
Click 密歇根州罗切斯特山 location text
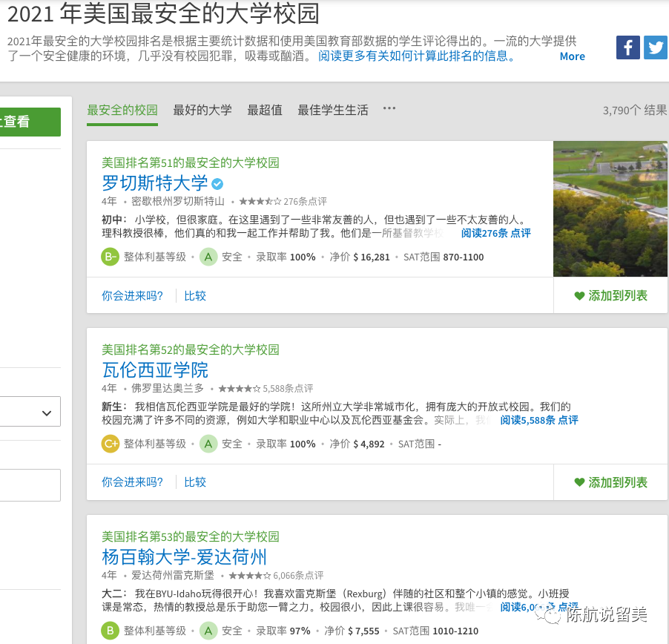coord(178,202)
